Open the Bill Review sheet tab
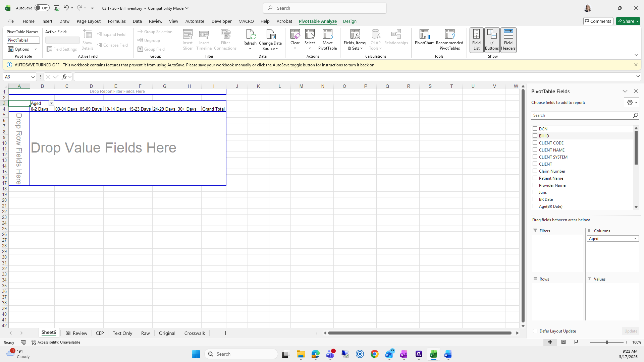 coord(76,333)
